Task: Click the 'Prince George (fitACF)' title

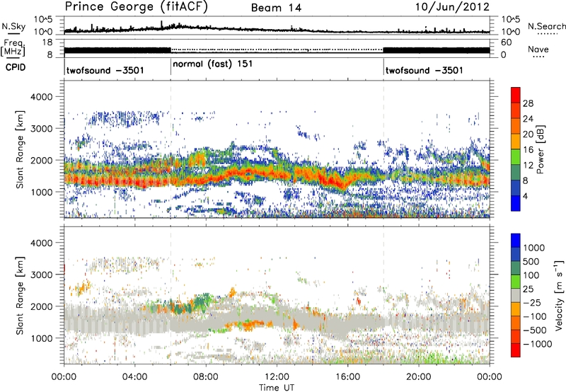Action: coord(137,7)
